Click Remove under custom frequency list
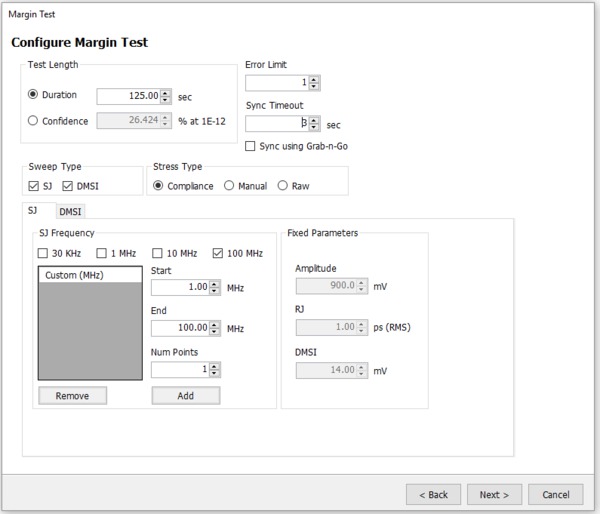Viewport: 600px width, 514px height. point(72,395)
